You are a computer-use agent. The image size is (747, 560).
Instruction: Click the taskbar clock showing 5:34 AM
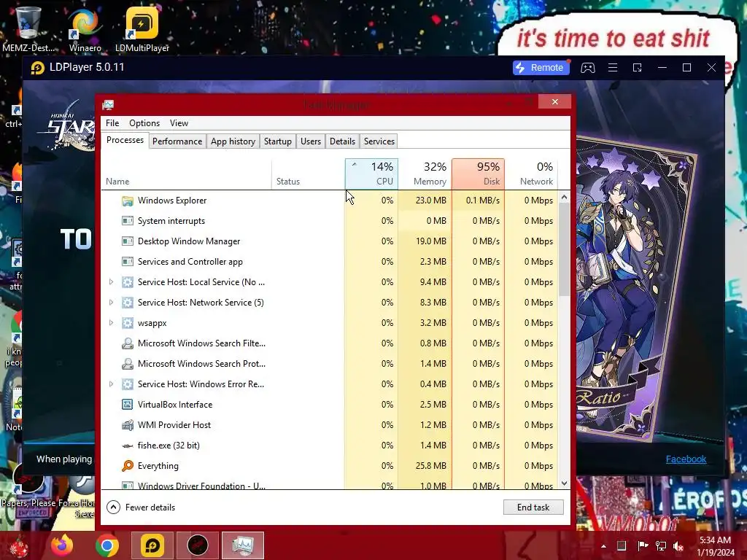tap(715, 546)
